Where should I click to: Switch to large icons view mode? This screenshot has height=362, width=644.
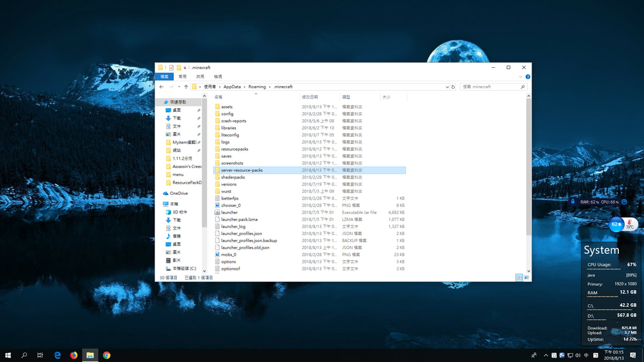(x=526, y=278)
